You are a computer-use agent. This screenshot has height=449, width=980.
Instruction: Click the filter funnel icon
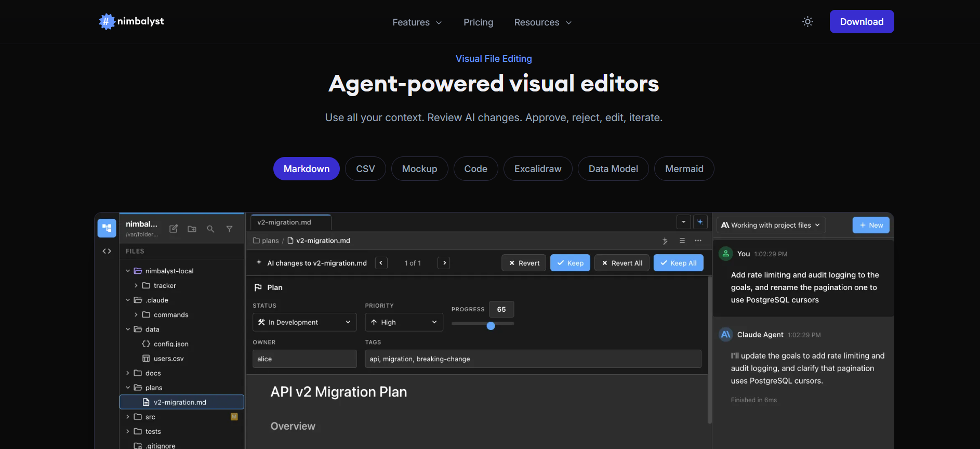click(x=229, y=229)
